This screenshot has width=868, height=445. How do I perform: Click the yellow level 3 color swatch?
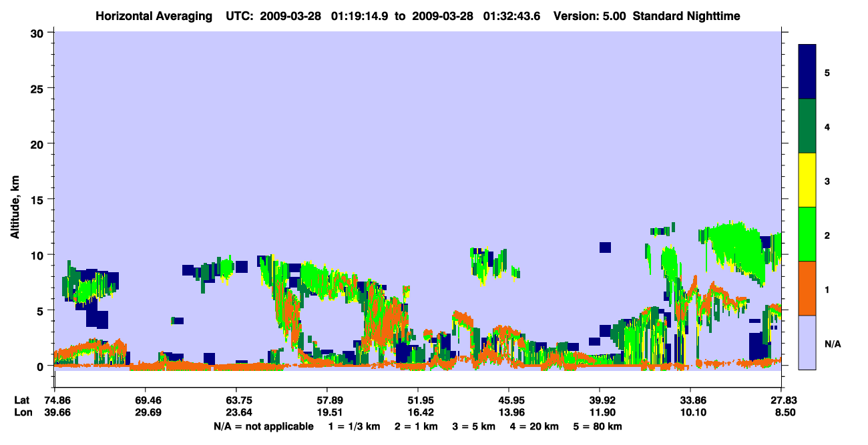click(x=807, y=180)
